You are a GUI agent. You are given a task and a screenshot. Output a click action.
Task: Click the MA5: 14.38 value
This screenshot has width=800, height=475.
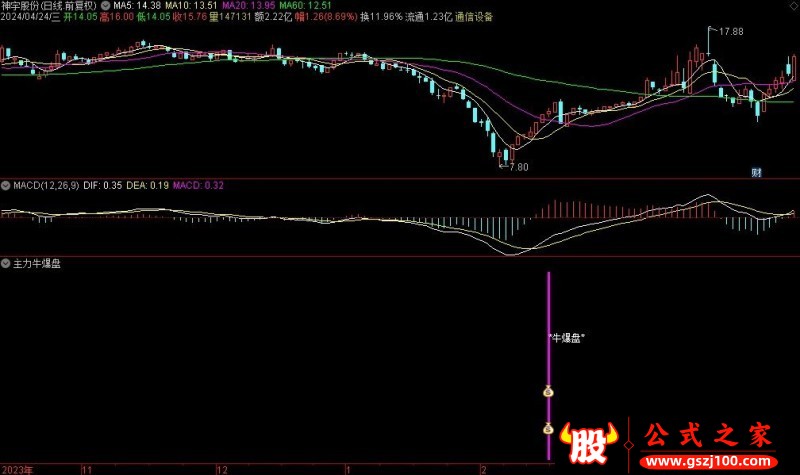click(x=137, y=6)
